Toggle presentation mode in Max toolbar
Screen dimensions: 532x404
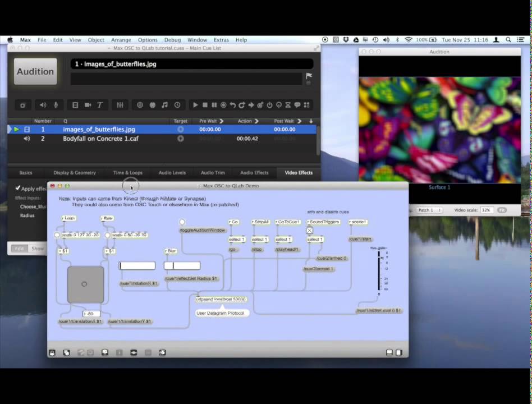click(x=105, y=353)
